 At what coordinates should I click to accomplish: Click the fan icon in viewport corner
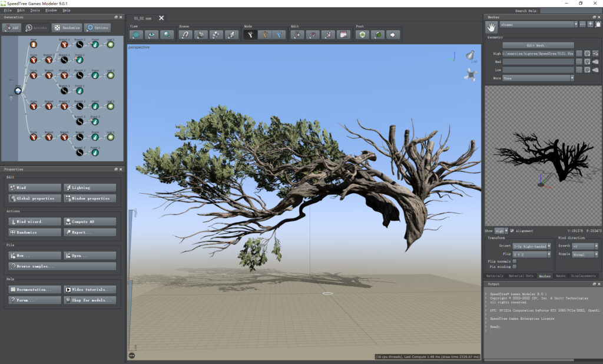point(469,74)
